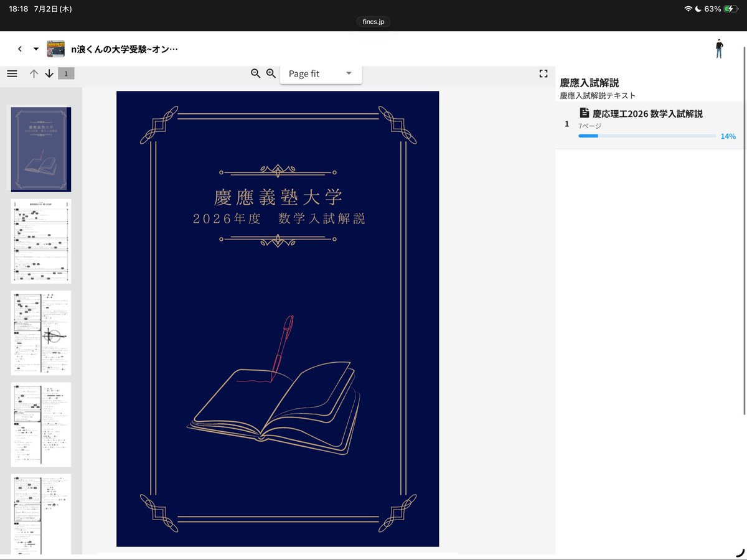747x560 pixels.
Task: Click the 慶應入試解説テキスト subtitle
Action: [598, 96]
